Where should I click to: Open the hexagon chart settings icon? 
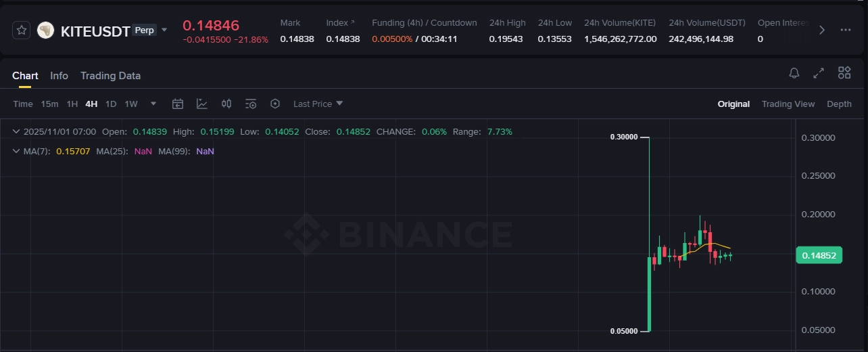coord(275,104)
